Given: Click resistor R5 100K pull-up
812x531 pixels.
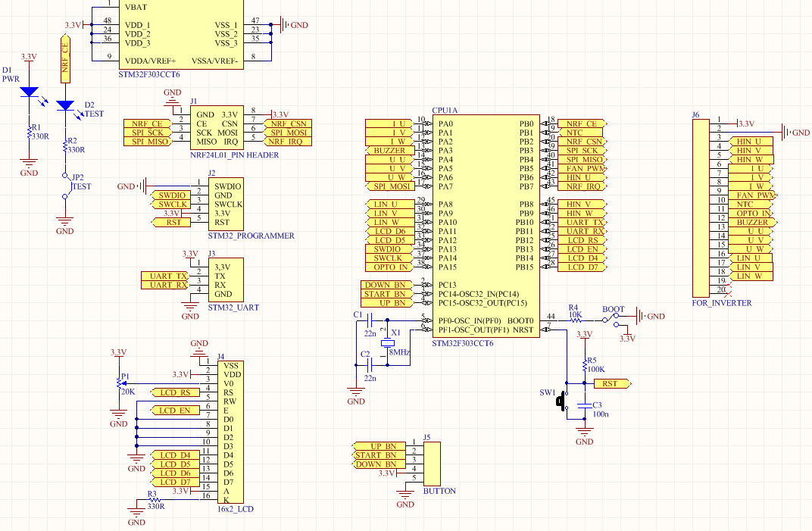Looking at the screenshot, I should click(x=585, y=366).
